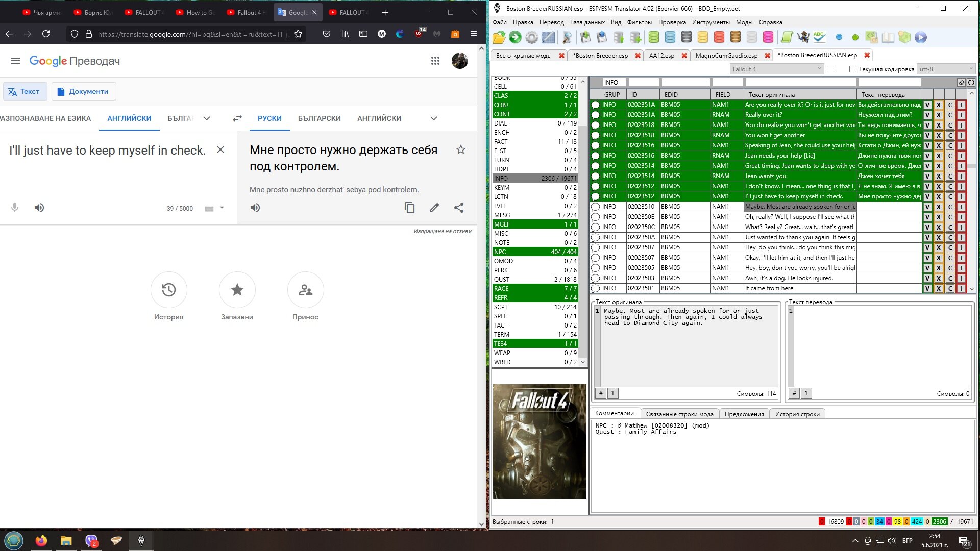The height and width of the screenshot is (551, 980).
Task: Expand the source language list chevron
Action: [207, 118]
